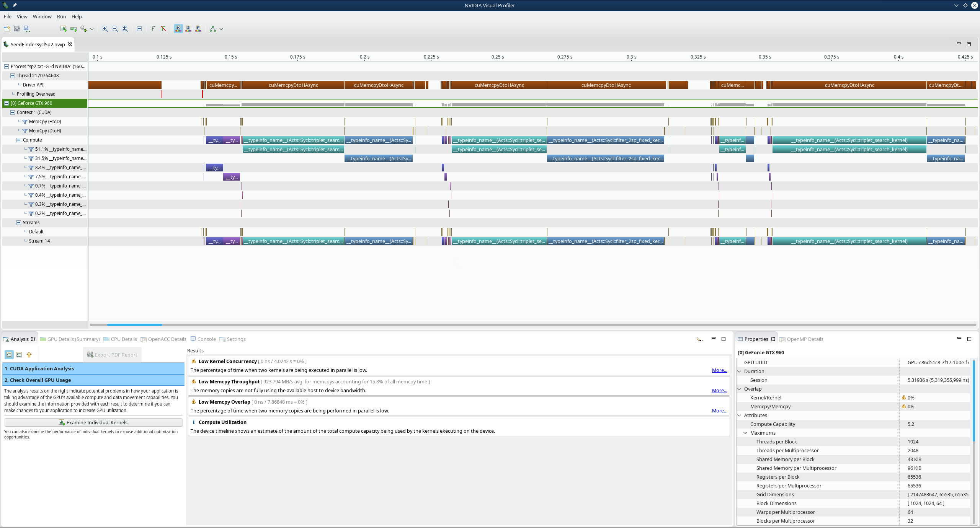980x528 pixels.
Task: Toggle the K kernel color mode
Action: click(178, 29)
